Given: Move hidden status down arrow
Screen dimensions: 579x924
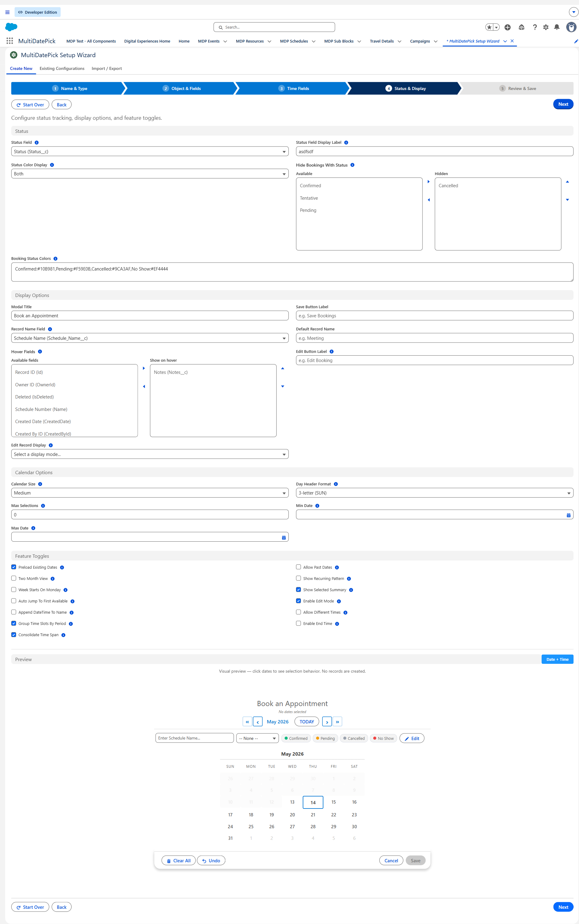Looking at the screenshot, I should click(567, 200).
